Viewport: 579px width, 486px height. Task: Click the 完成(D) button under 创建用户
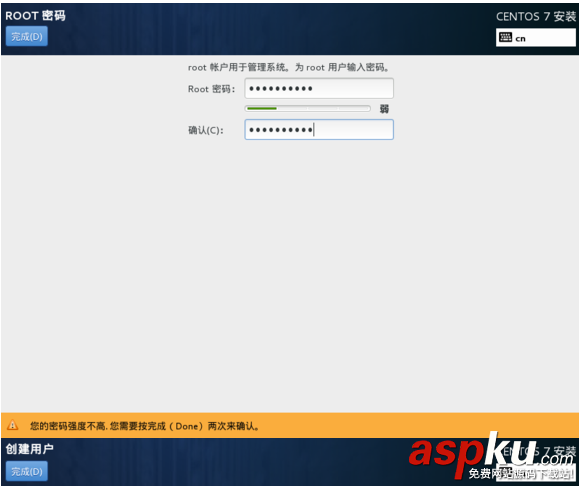tap(27, 471)
